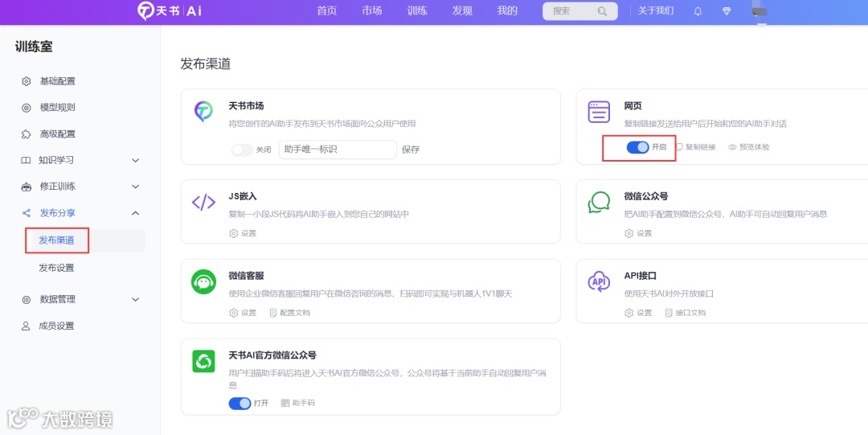Click the 助手码 QR code icon
868x435 pixels.
[x=285, y=404]
